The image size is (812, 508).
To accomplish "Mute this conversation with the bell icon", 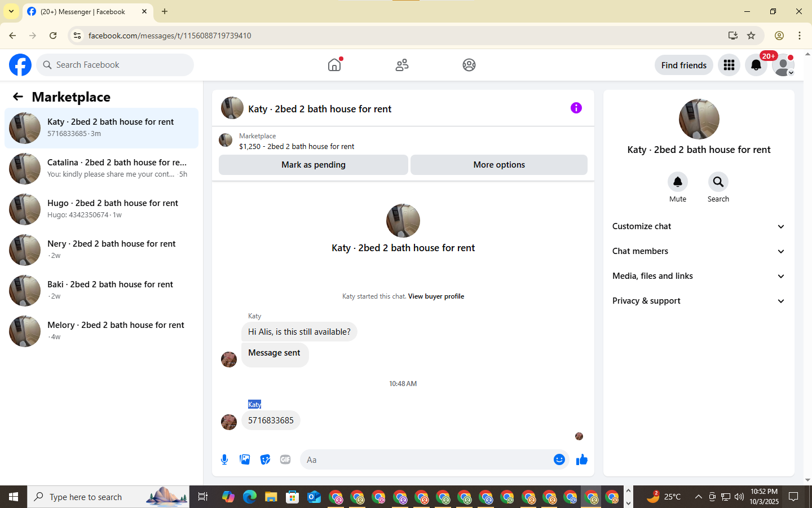I will [678, 182].
